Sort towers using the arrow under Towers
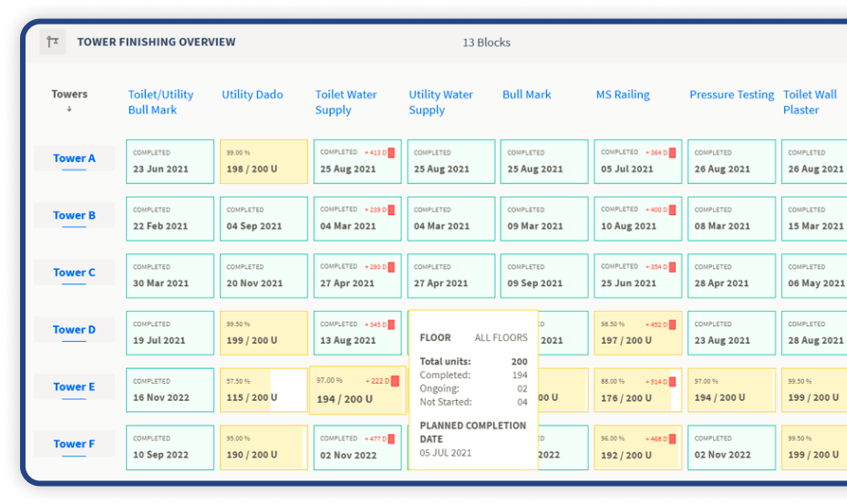Viewport: 847px width, 504px height. [x=69, y=109]
